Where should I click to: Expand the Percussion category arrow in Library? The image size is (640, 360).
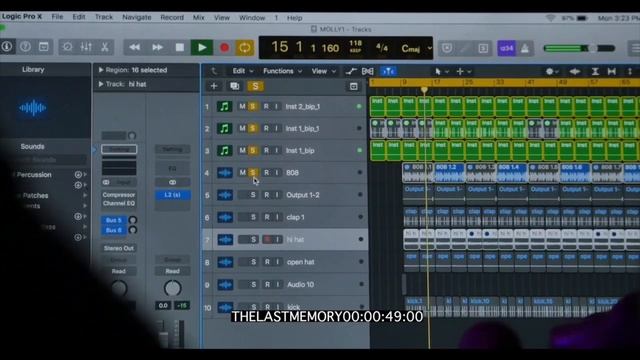coord(85,175)
